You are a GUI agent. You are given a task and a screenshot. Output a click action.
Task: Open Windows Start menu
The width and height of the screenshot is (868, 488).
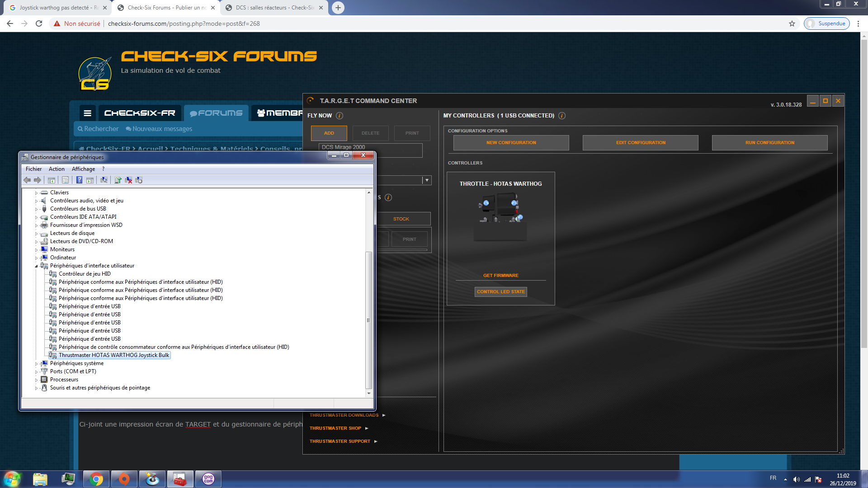12,479
